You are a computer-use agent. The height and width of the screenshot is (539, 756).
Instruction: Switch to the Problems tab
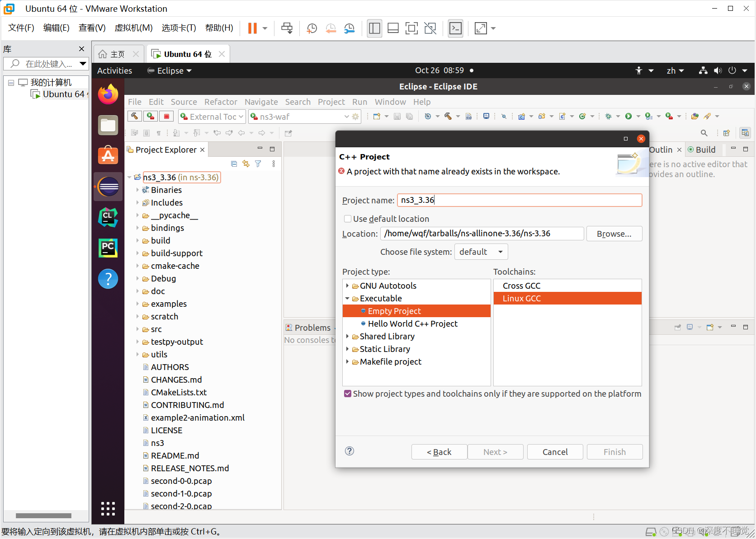[x=308, y=328]
